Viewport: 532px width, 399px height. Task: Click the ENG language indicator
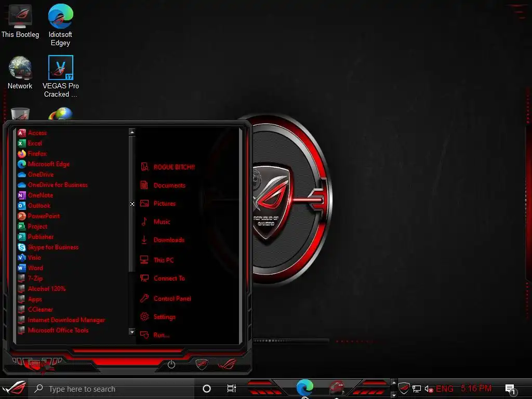[x=445, y=389]
